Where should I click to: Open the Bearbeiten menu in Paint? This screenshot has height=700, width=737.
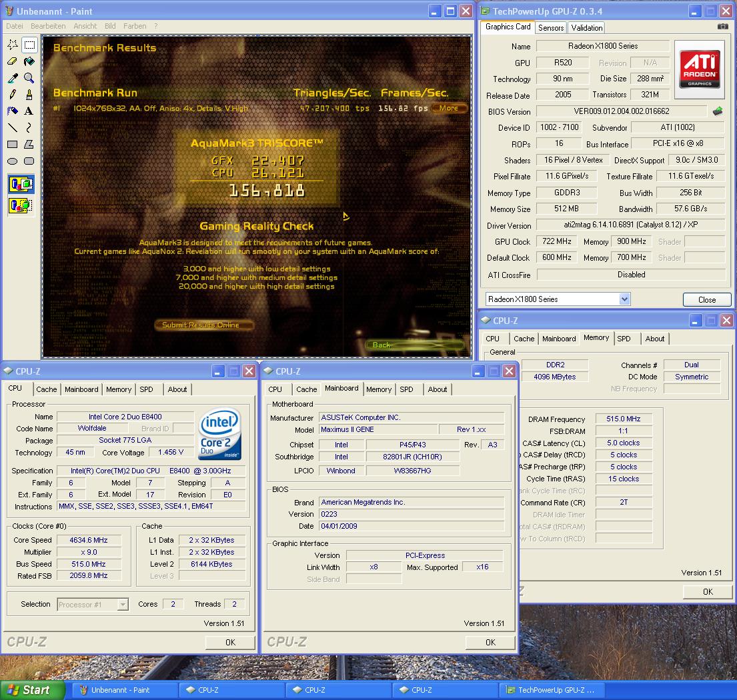[x=48, y=26]
